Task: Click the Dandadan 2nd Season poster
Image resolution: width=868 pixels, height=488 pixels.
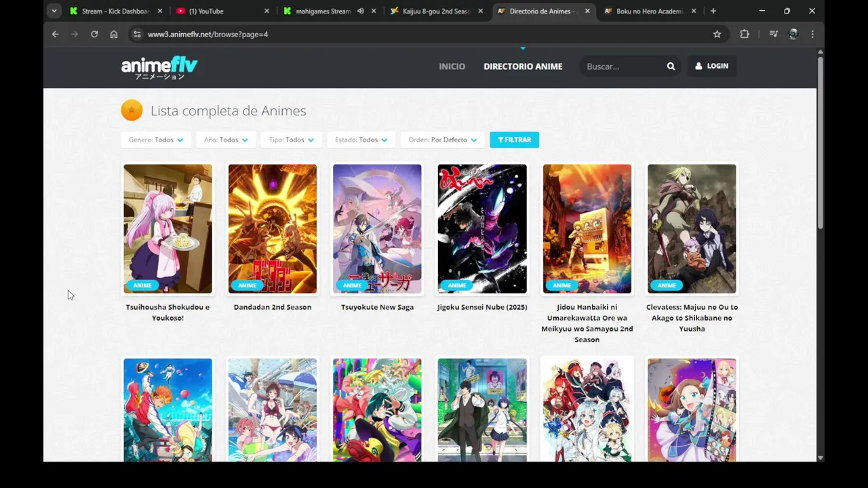Action: pos(273,229)
